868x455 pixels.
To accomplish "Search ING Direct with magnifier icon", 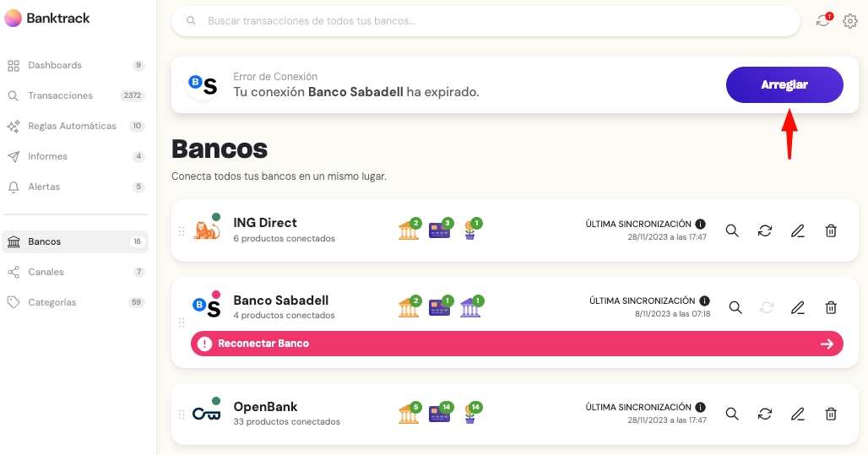I will click(x=732, y=230).
